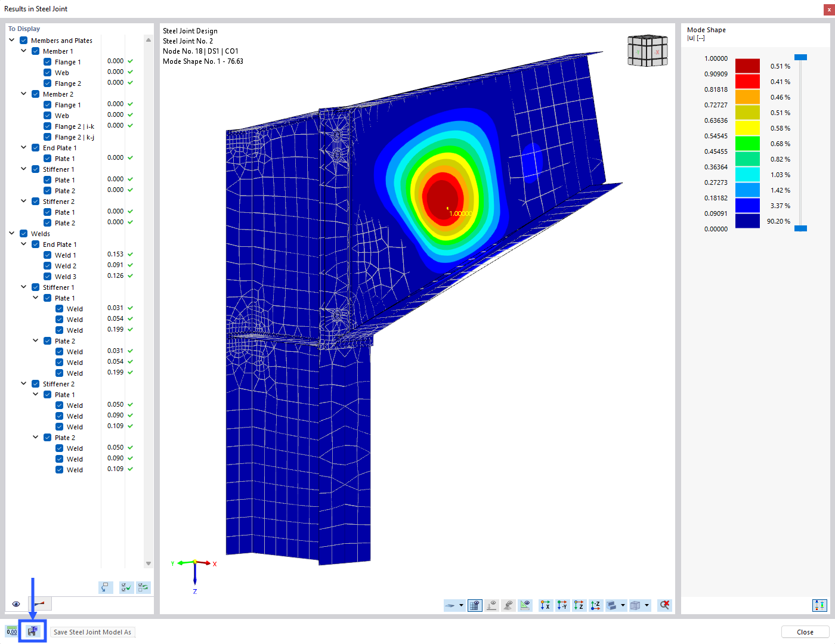Collapse the Welds tree node

(x=12, y=234)
